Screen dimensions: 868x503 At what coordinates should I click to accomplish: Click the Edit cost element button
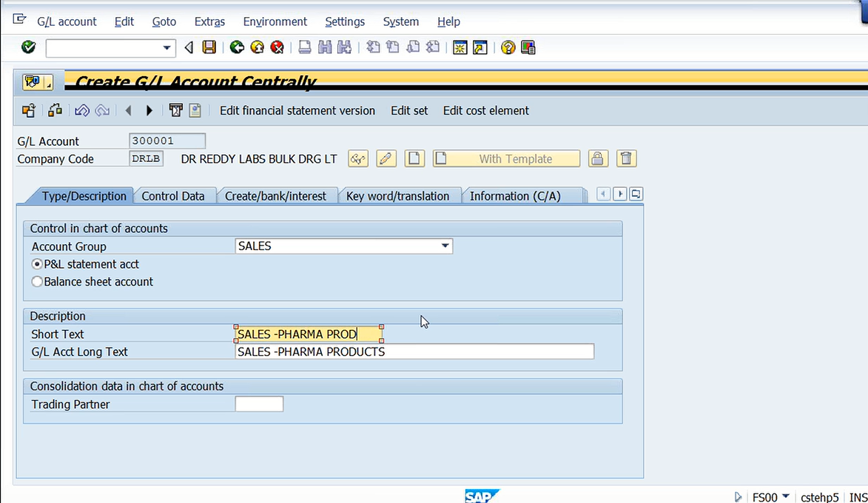486,111
